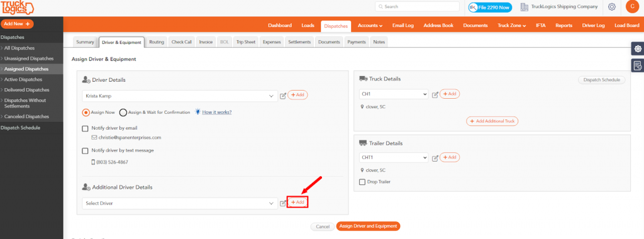Open the settings gear in top header
Viewport: 644px width, 239px height.
[x=611, y=7]
